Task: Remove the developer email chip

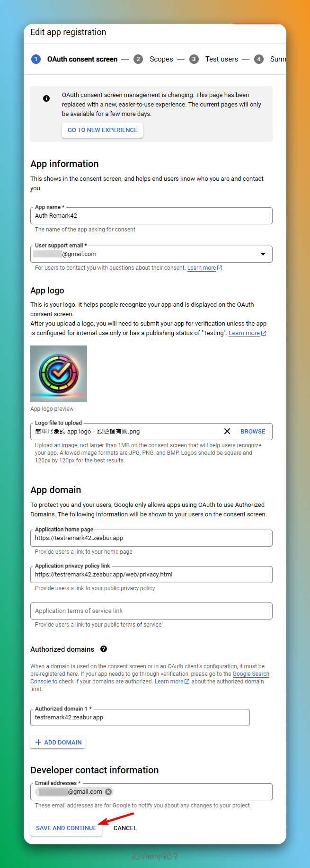Action: pos(108,791)
